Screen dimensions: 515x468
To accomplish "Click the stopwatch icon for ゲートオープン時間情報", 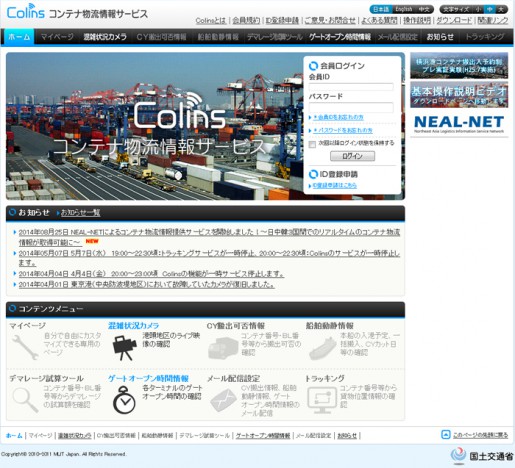I will [124, 400].
